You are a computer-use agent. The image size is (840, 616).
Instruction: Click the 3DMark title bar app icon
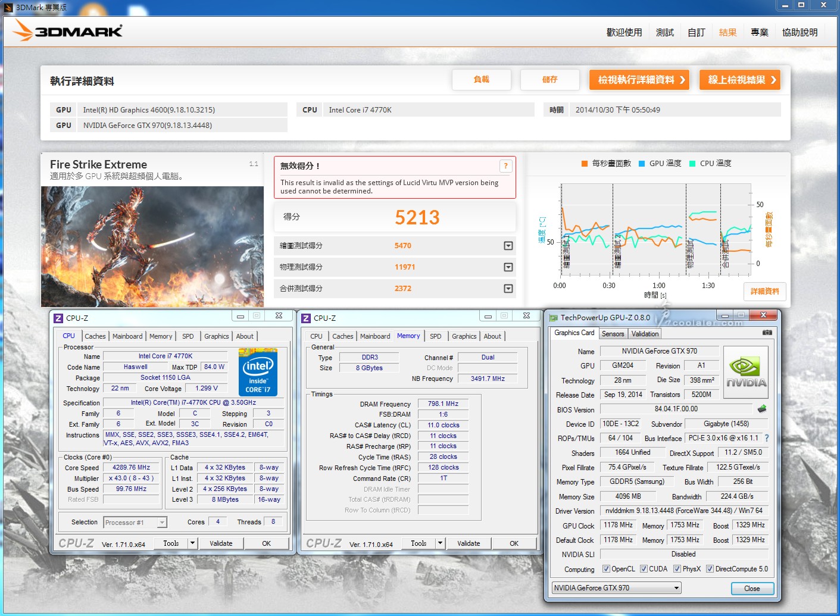(x=8, y=7)
